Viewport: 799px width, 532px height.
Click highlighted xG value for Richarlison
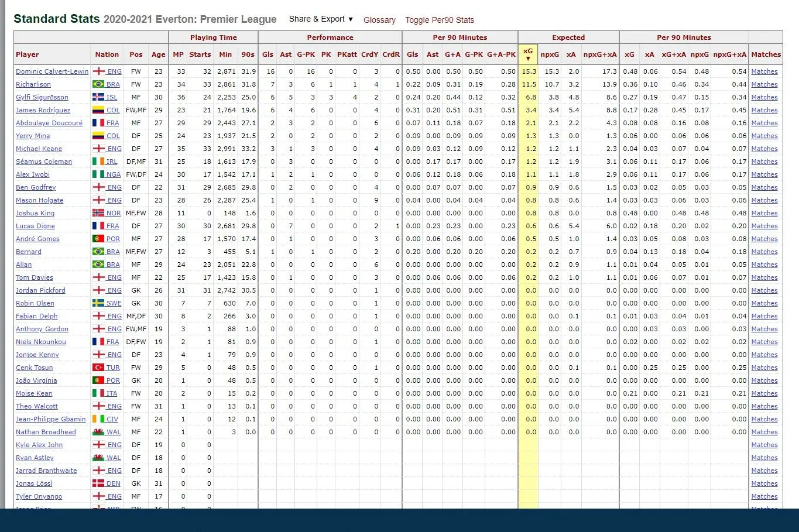tap(529, 84)
